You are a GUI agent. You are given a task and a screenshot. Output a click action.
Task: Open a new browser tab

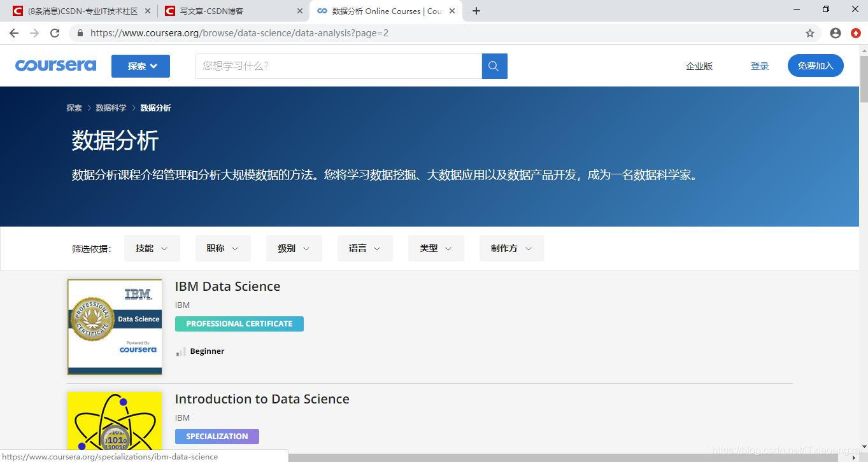pyautogui.click(x=476, y=11)
